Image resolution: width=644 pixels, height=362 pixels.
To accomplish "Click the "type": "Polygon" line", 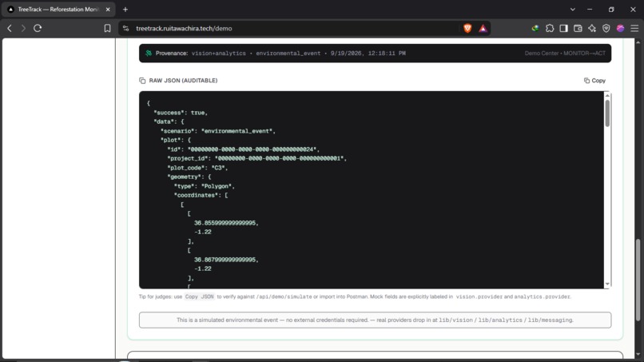I will tap(204, 186).
